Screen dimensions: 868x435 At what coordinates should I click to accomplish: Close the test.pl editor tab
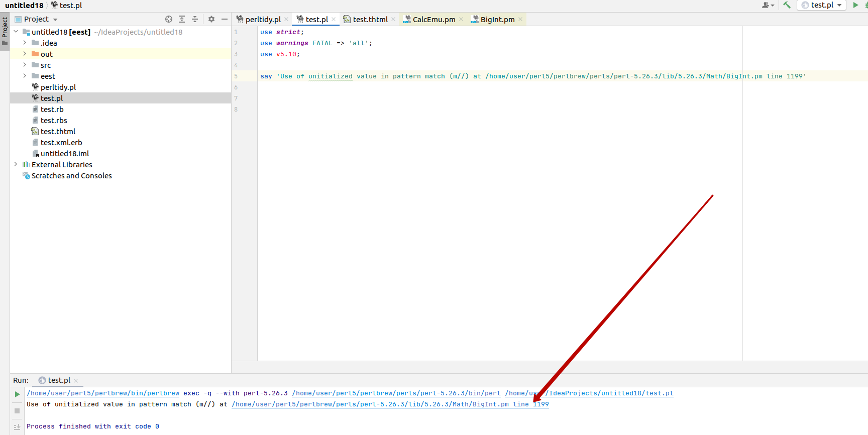pos(334,19)
